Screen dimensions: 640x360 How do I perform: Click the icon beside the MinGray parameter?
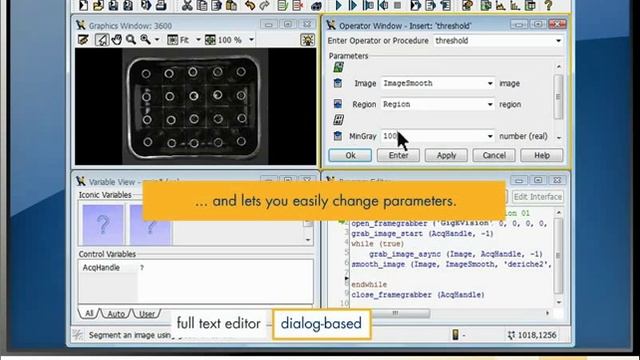tap(338, 136)
